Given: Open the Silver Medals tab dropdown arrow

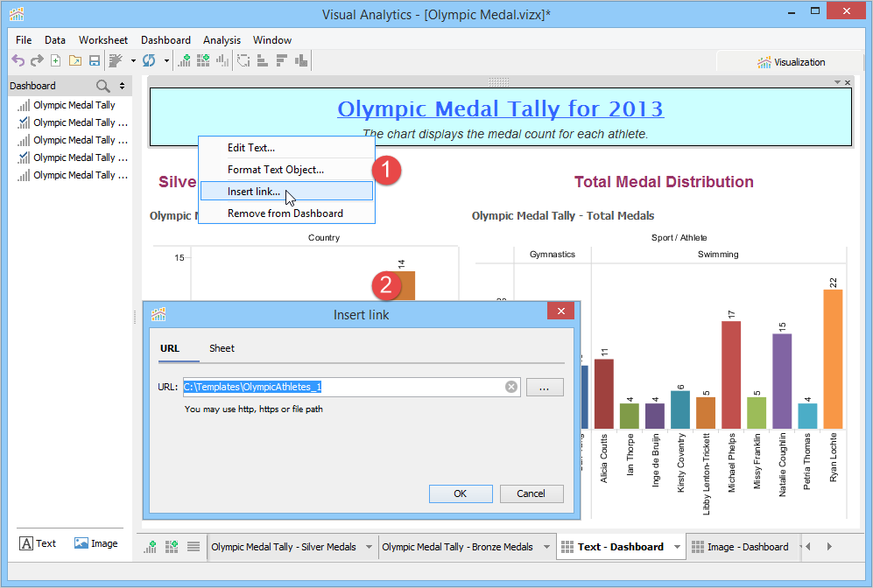Looking at the screenshot, I should point(369,547).
